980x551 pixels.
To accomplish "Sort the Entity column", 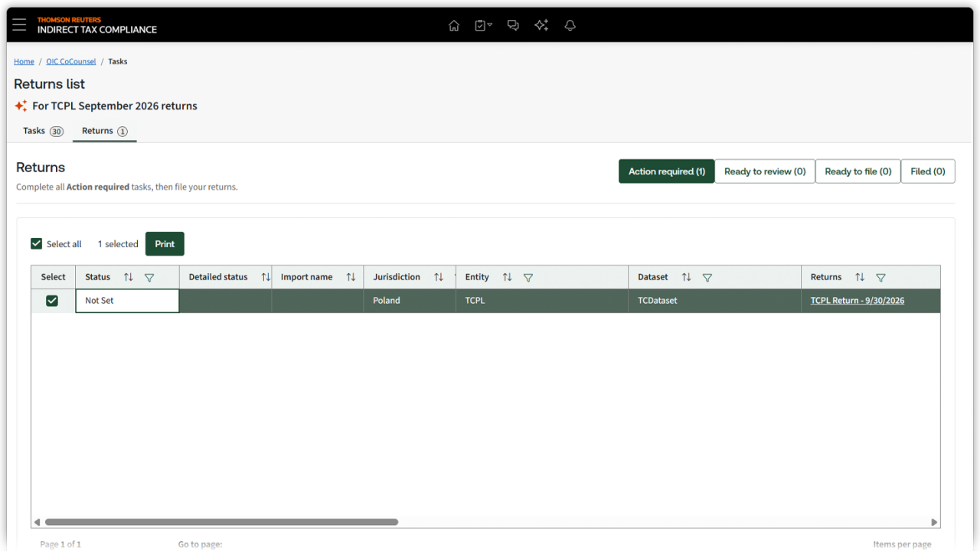I will click(x=507, y=277).
